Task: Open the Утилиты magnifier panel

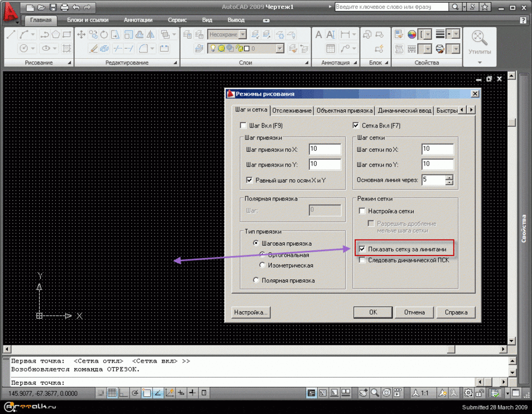Action: pos(479,41)
